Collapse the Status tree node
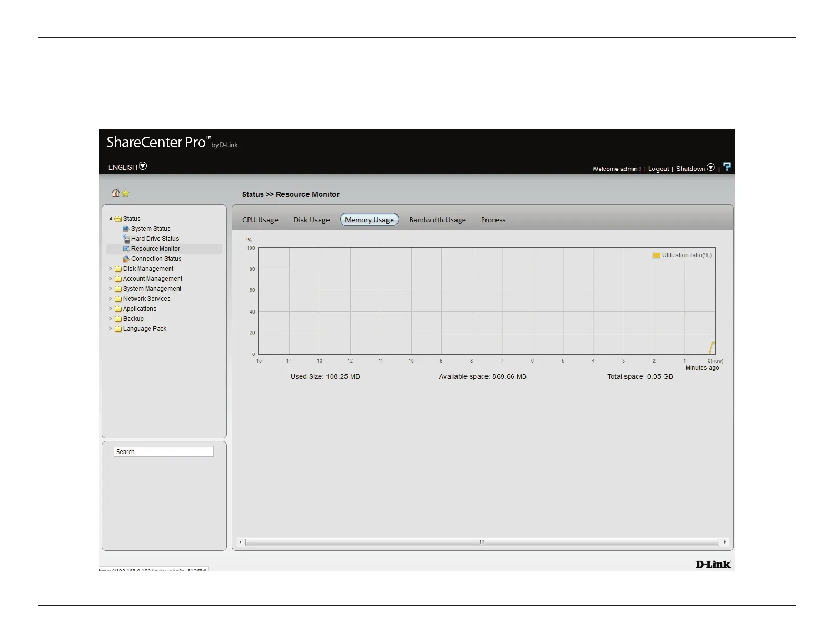Screen dimensions: 834x644 tap(111, 219)
